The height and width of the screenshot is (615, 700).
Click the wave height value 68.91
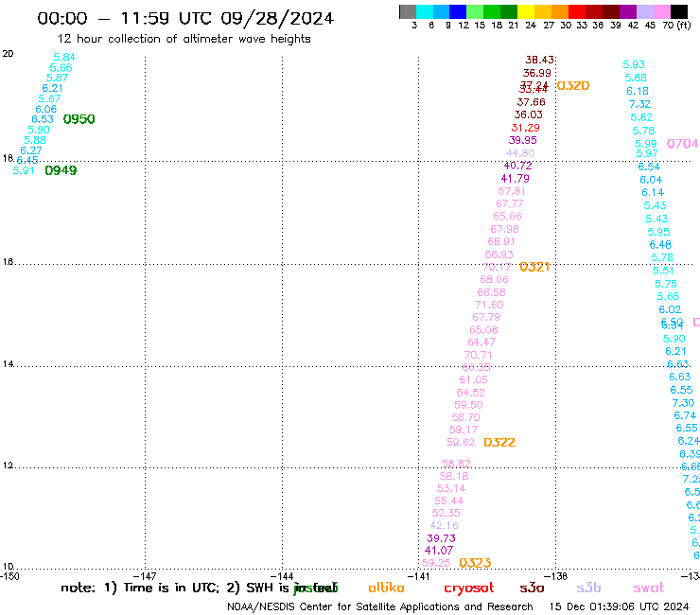501,242
